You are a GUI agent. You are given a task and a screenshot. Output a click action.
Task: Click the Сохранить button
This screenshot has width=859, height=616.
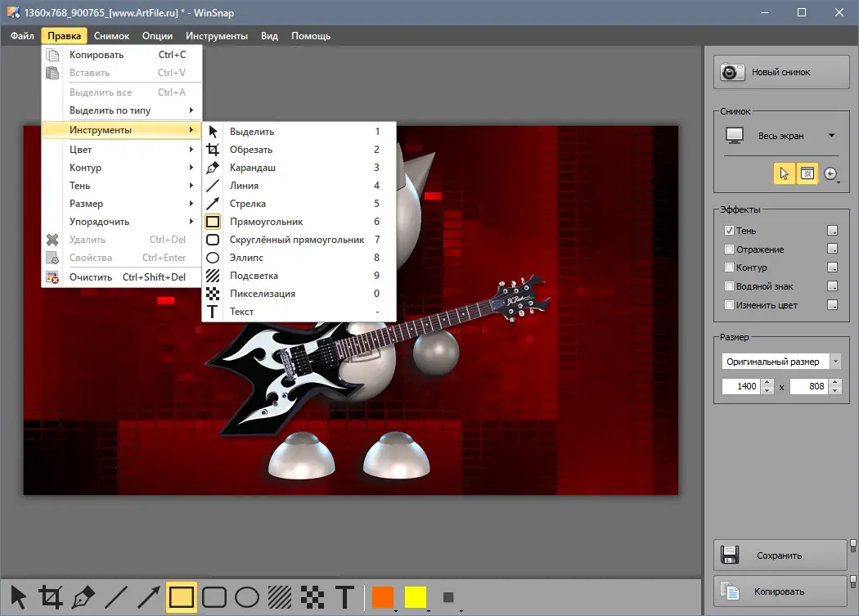click(780, 555)
